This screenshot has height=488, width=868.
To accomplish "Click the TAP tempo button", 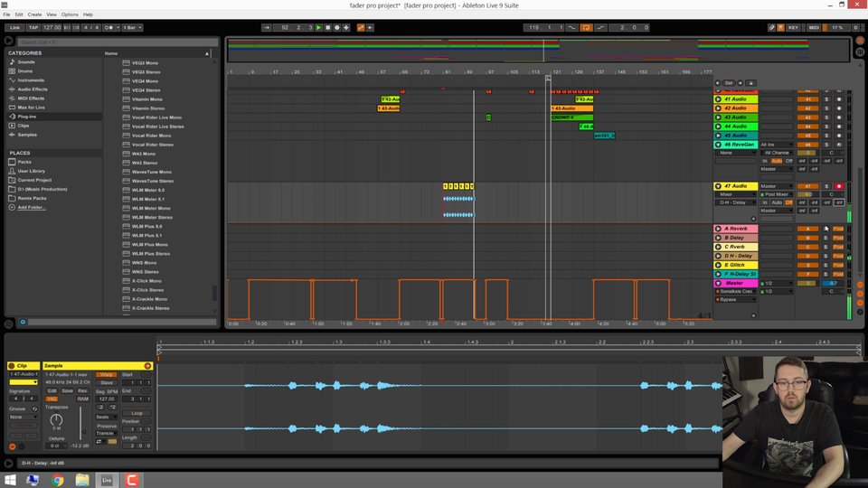I will (x=33, y=27).
